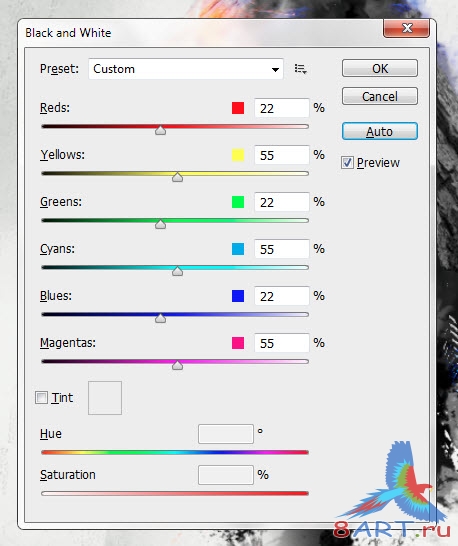Viewport: 458px width, 546px height.
Task: Click the Yellows slider handle
Action: coord(177,177)
